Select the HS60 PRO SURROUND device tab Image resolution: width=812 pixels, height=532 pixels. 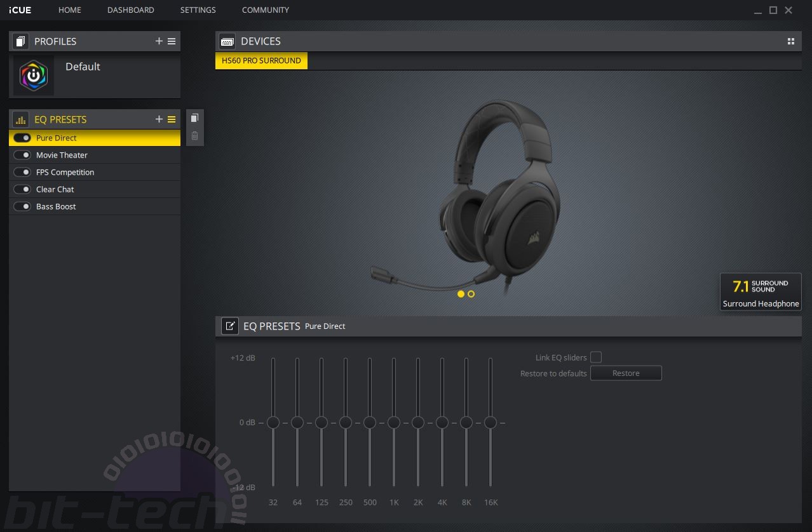click(x=261, y=61)
